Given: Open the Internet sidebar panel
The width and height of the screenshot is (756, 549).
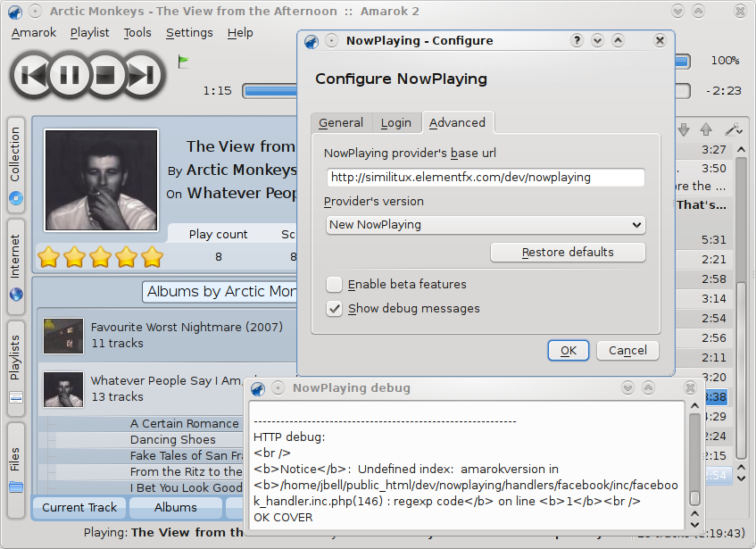Looking at the screenshot, I should coord(16,267).
